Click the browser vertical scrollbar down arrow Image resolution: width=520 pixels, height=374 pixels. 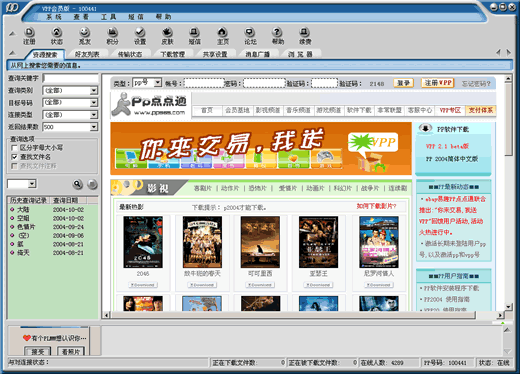[508, 307]
